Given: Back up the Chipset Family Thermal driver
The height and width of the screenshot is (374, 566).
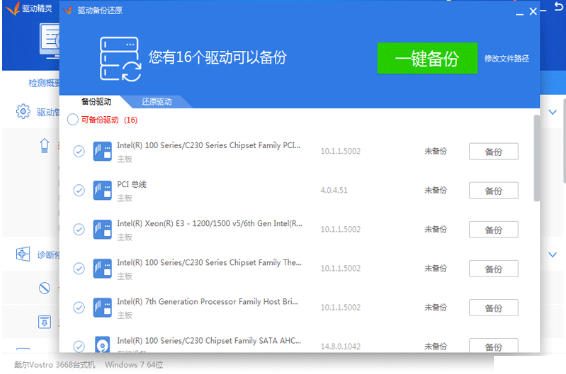Looking at the screenshot, I should click(493, 269).
